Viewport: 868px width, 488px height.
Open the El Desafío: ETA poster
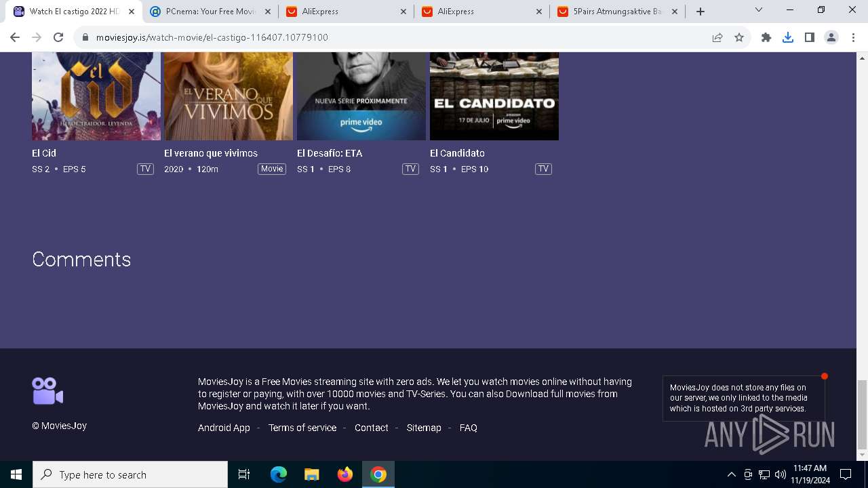[361, 96]
